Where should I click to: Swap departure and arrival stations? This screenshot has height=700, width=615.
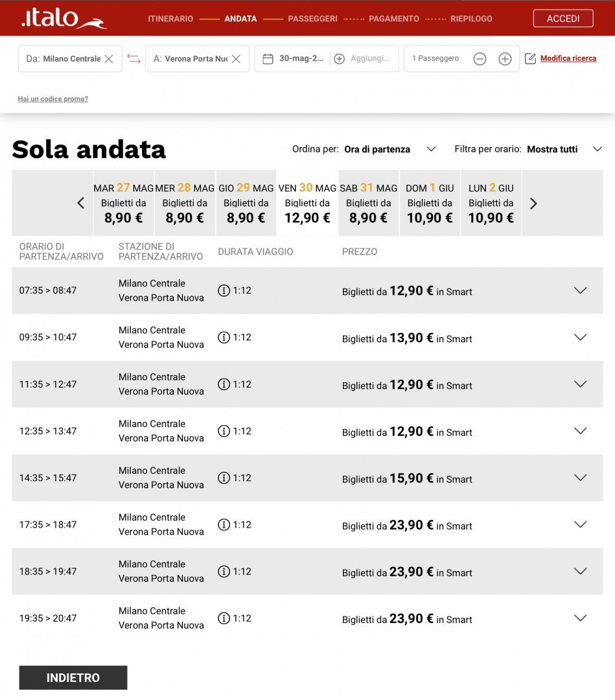[x=134, y=59]
